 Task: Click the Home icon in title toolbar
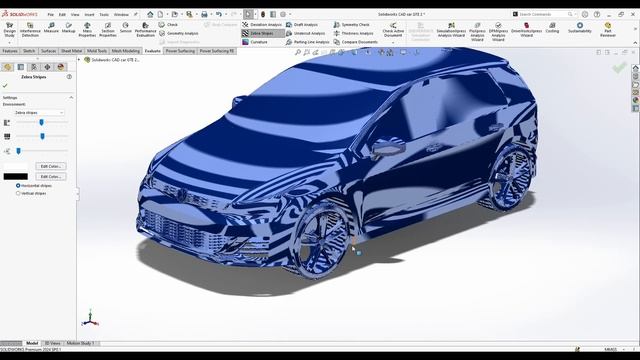(x=150, y=14)
